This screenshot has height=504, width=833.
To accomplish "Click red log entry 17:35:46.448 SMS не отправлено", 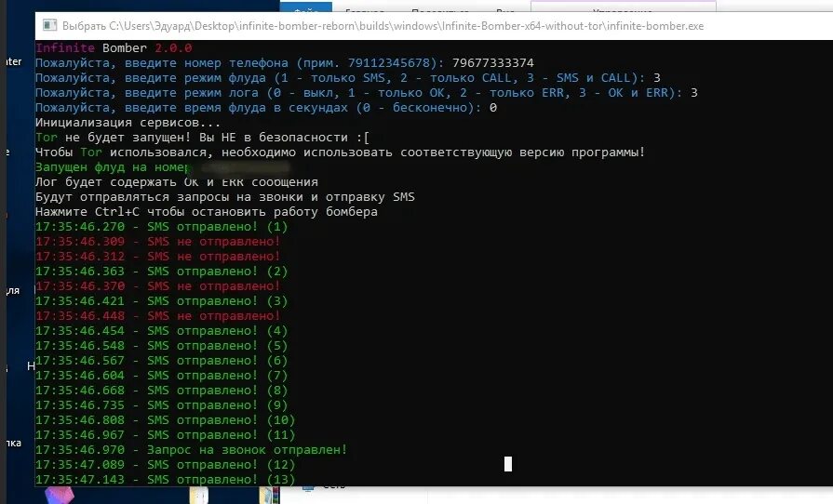I will point(158,315).
